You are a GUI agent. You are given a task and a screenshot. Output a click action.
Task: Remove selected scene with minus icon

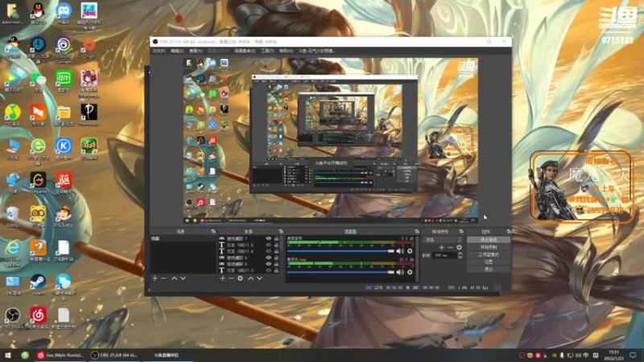click(x=163, y=278)
